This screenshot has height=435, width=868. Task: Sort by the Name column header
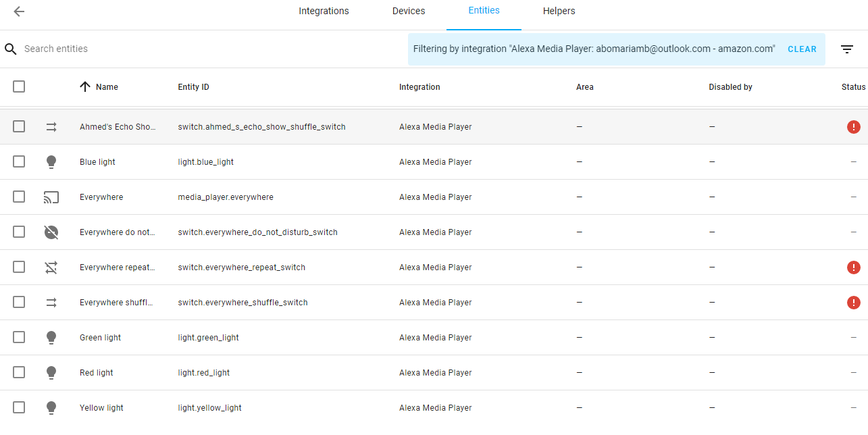click(106, 87)
